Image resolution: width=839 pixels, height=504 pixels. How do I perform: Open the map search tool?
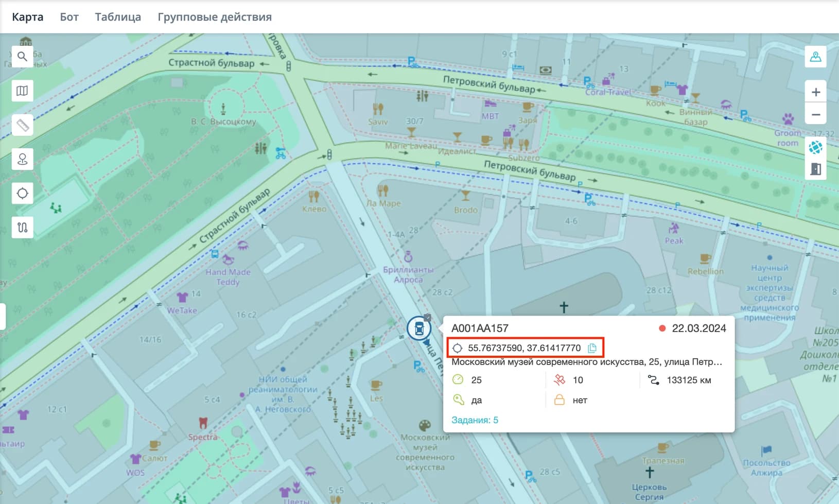point(22,57)
